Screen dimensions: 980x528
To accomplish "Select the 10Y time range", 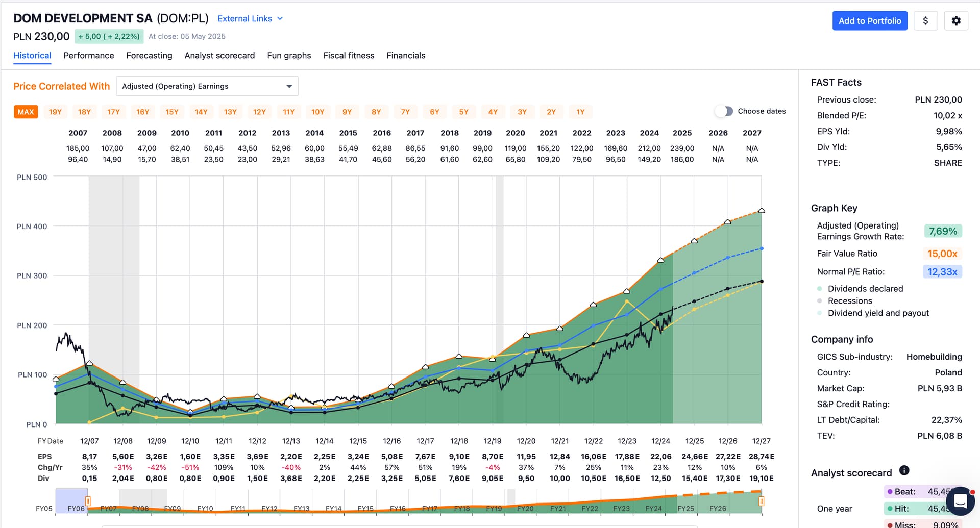I will pos(318,112).
